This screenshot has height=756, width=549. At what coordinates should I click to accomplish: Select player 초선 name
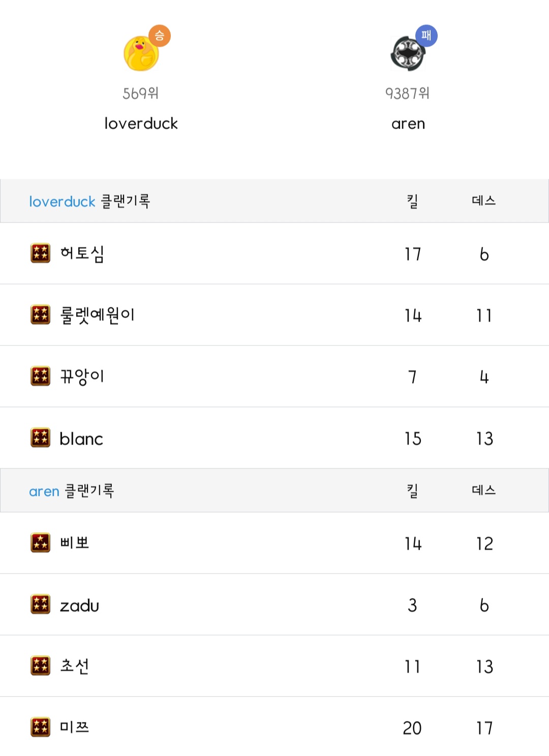74,666
